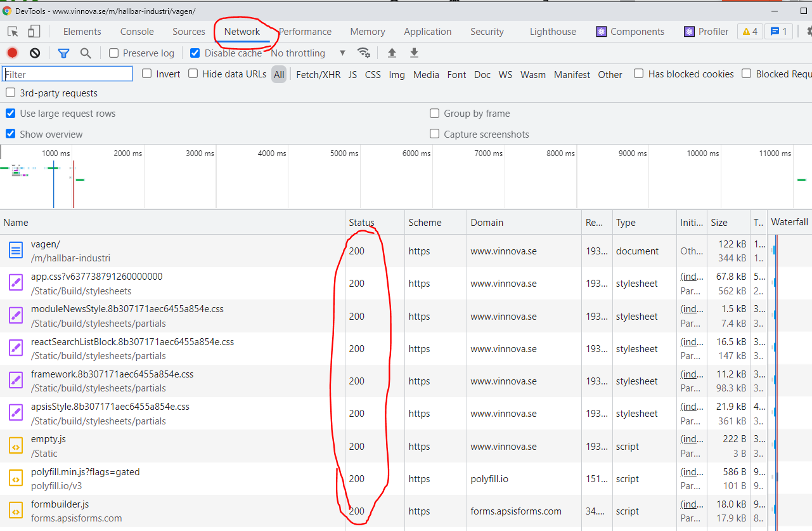This screenshot has width=812, height=531.
Task: Filter requests by Fetch/XHR
Action: point(318,74)
